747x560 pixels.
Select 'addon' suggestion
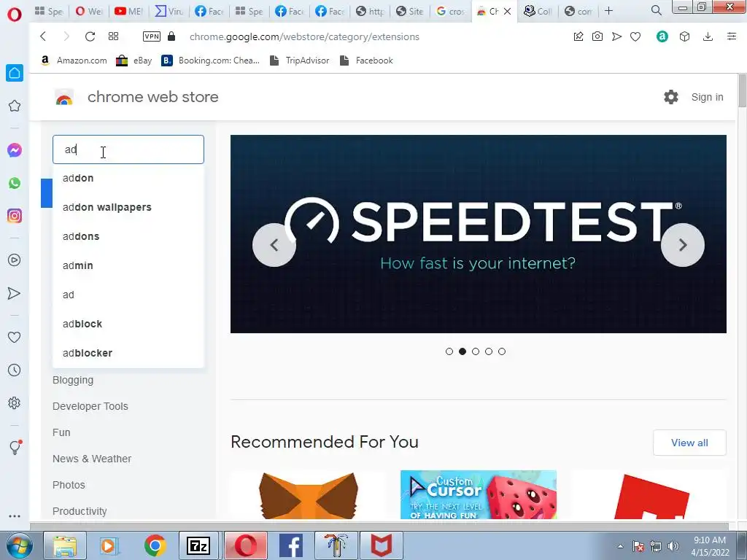[128, 178]
